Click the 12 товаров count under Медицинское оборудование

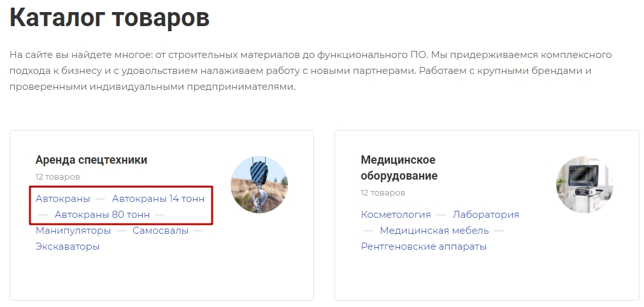pos(383,193)
